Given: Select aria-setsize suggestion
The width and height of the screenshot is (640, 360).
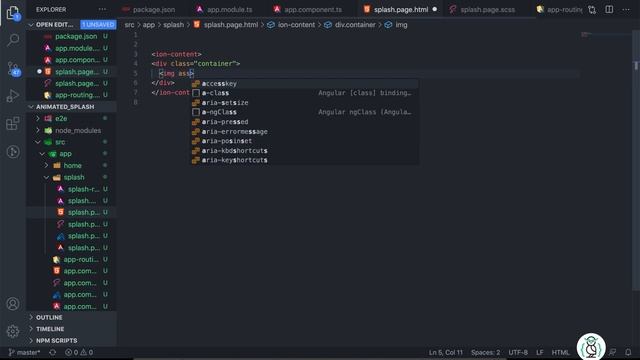Looking at the screenshot, I should (x=305, y=103).
